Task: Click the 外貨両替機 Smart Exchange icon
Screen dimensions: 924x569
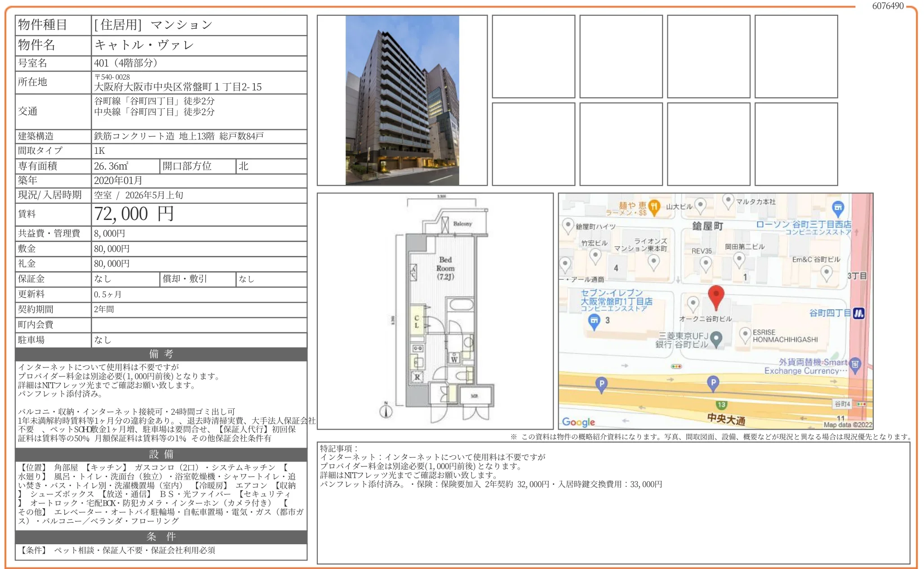Action: (x=855, y=364)
